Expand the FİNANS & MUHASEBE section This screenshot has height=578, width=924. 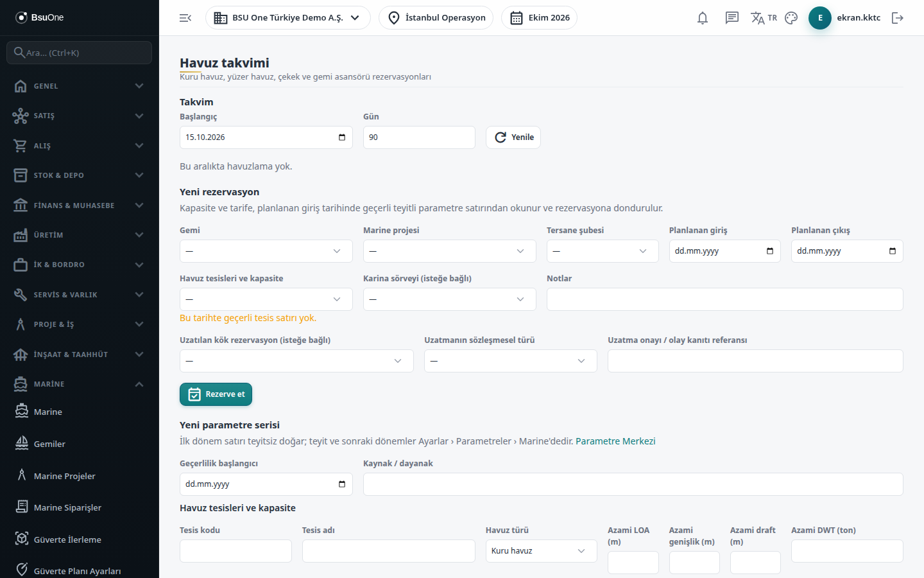coord(80,206)
